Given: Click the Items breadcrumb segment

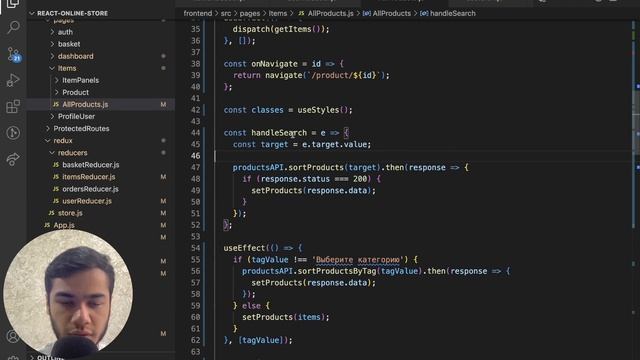Looking at the screenshot, I should [x=278, y=13].
